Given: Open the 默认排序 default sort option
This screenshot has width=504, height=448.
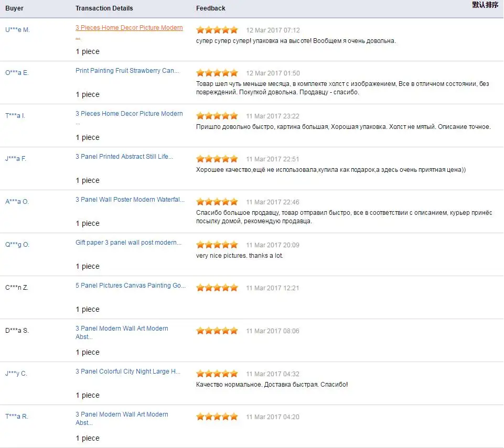Looking at the screenshot, I should click(x=485, y=5).
